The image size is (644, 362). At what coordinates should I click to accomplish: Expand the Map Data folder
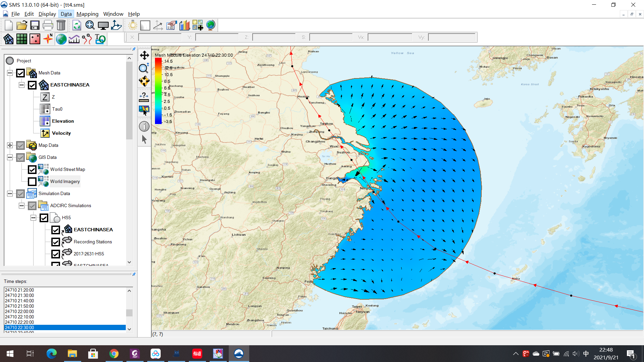click(10, 145)
